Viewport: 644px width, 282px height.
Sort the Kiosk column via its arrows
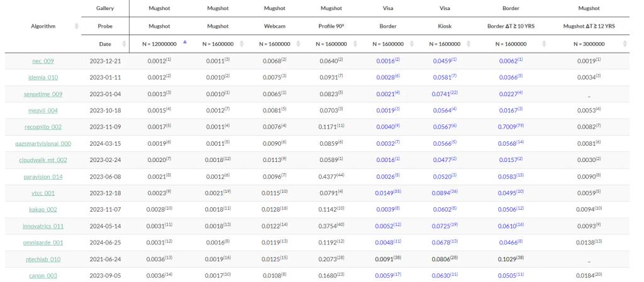(x=469, y=44)
